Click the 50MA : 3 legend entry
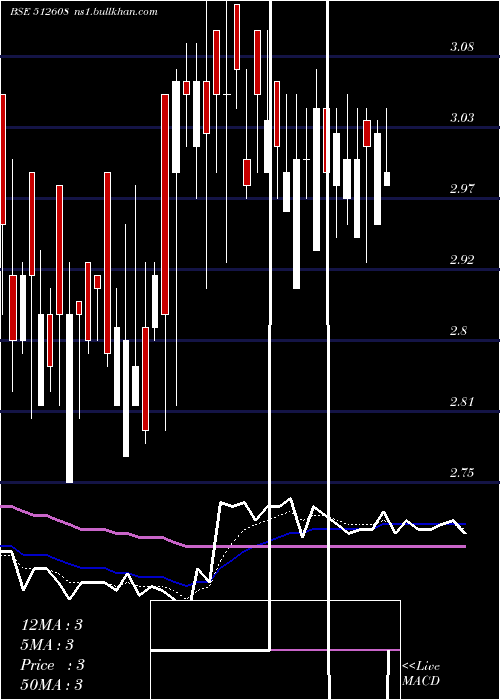 tap(51, 684)
